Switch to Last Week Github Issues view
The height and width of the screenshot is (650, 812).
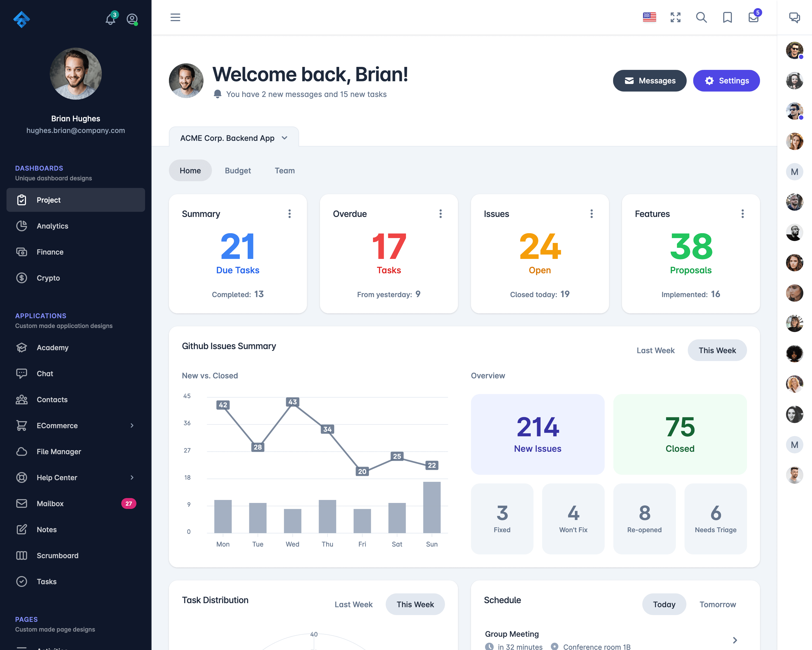point(656,350)
